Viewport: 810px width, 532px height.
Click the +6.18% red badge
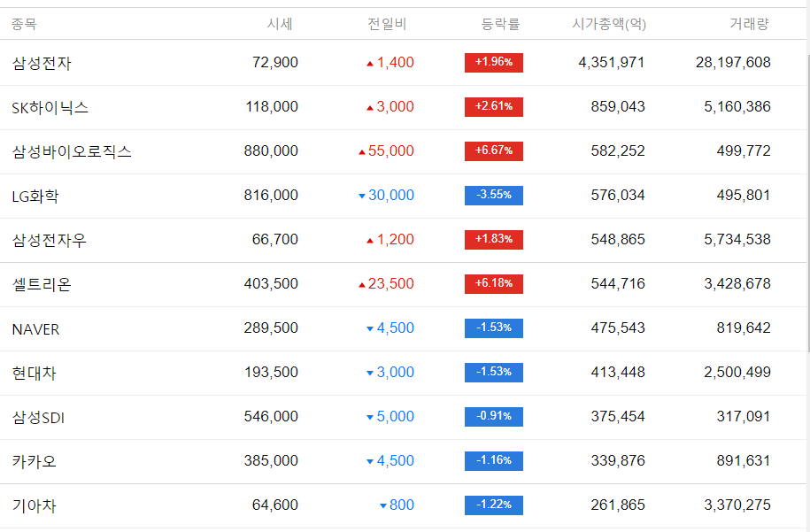494,283
